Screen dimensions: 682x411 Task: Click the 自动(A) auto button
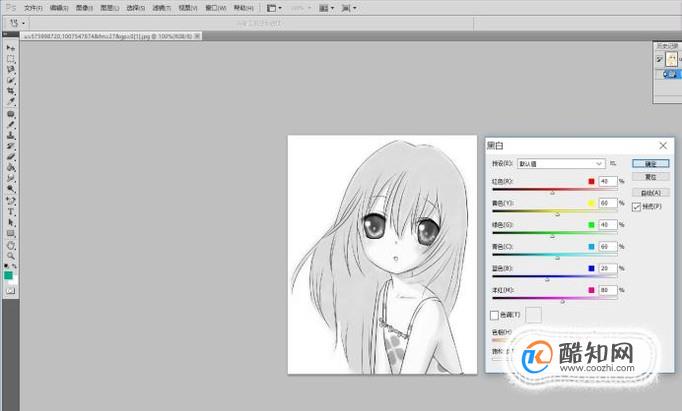coord(651,192)
